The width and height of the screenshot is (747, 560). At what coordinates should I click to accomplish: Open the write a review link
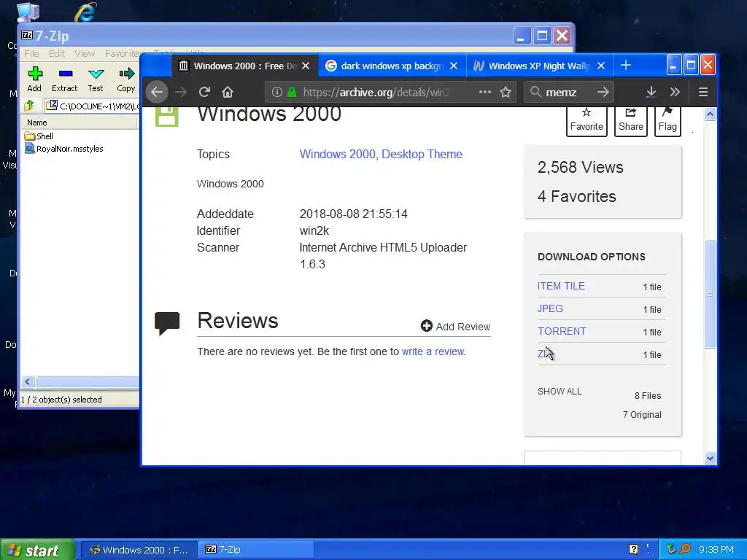click(433, 351)
